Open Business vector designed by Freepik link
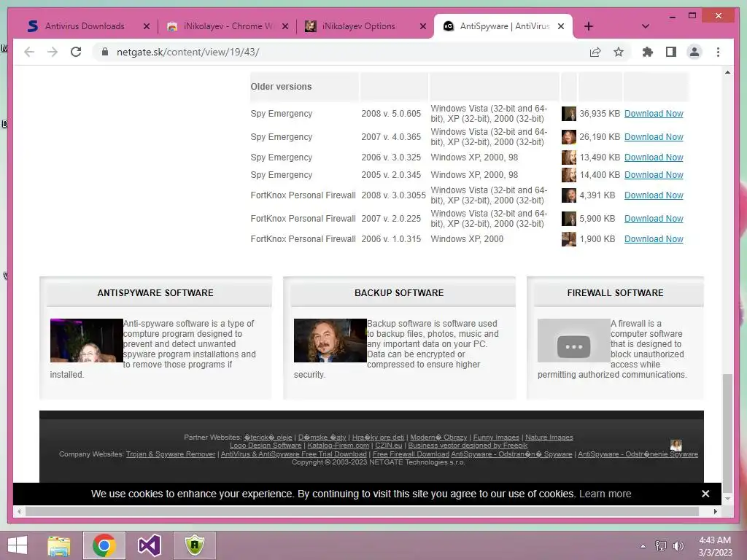Image resolution: width=747 pixels, height=560 pixels. 468,446
